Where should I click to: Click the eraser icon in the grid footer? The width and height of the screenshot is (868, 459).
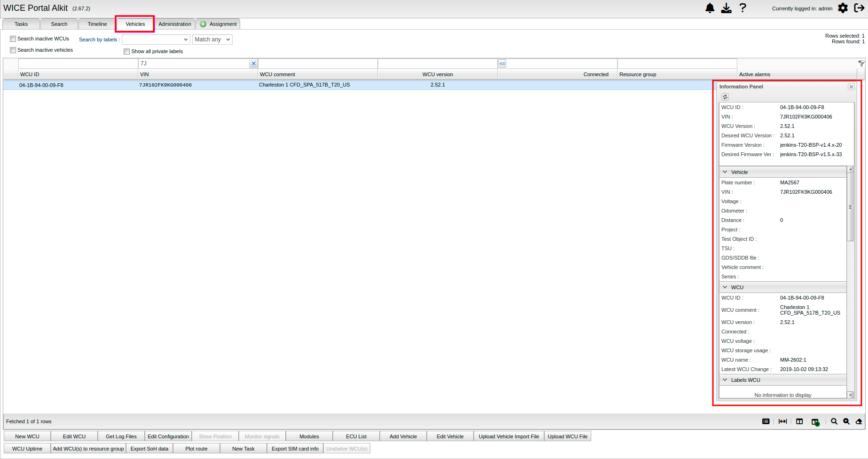pos(859,421)
